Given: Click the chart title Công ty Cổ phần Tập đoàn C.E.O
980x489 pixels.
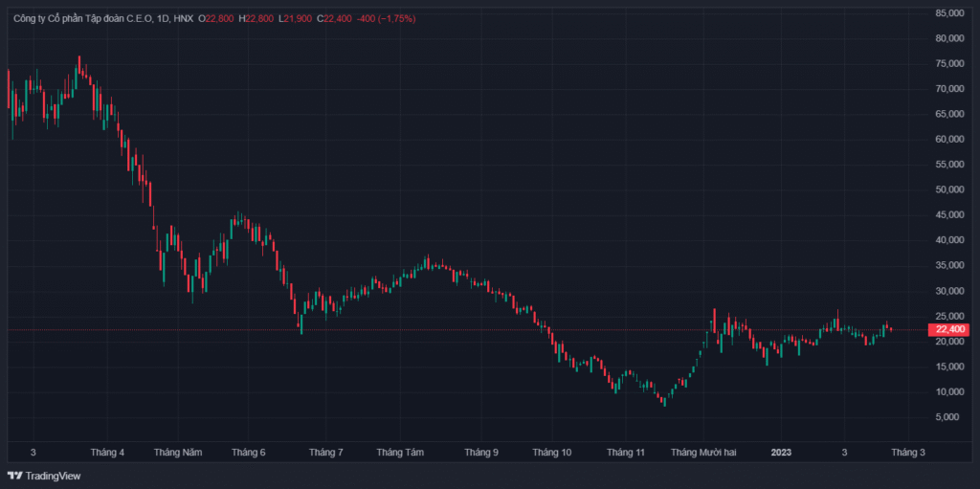Looking at the screenshot, I should tap(83, 19).
